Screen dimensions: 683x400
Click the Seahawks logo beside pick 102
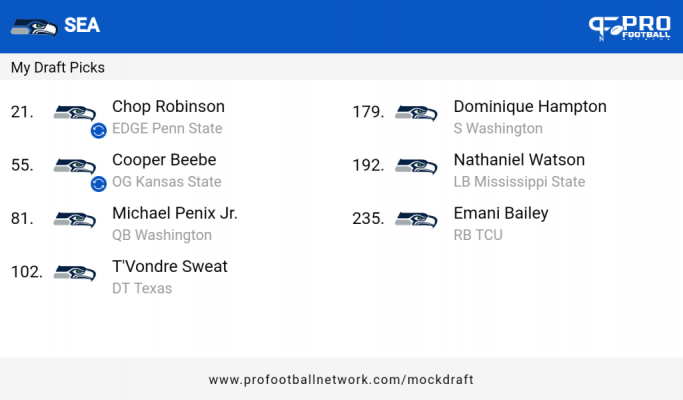coord(74,273)
